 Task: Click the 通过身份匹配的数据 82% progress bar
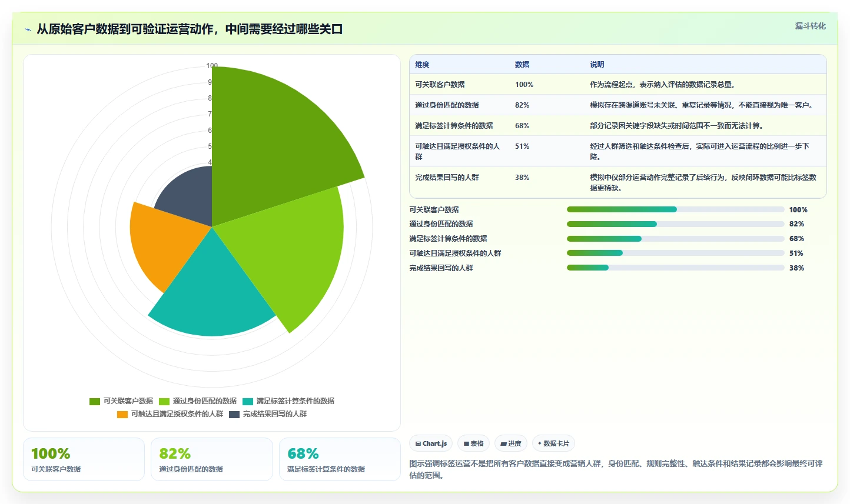point(675,224)
